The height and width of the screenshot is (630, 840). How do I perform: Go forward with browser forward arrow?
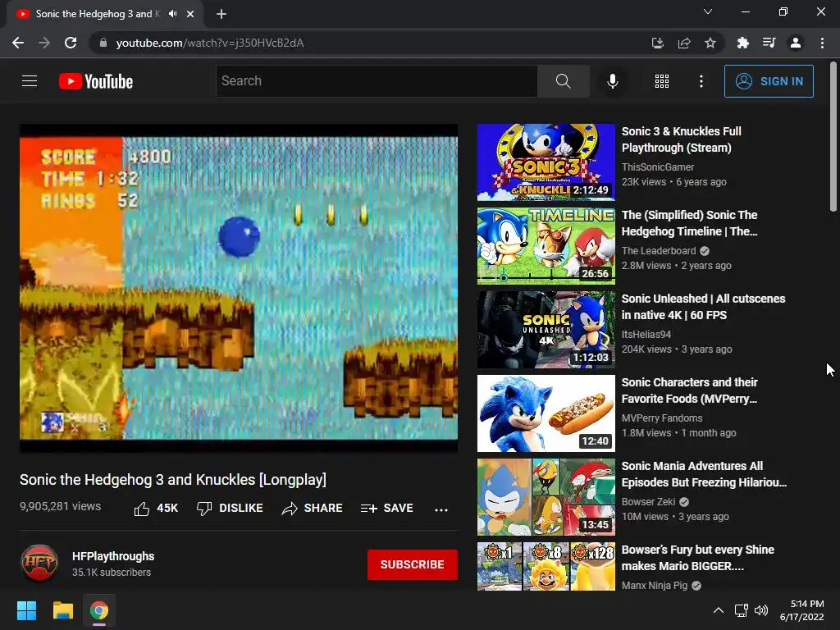(44, 43)
